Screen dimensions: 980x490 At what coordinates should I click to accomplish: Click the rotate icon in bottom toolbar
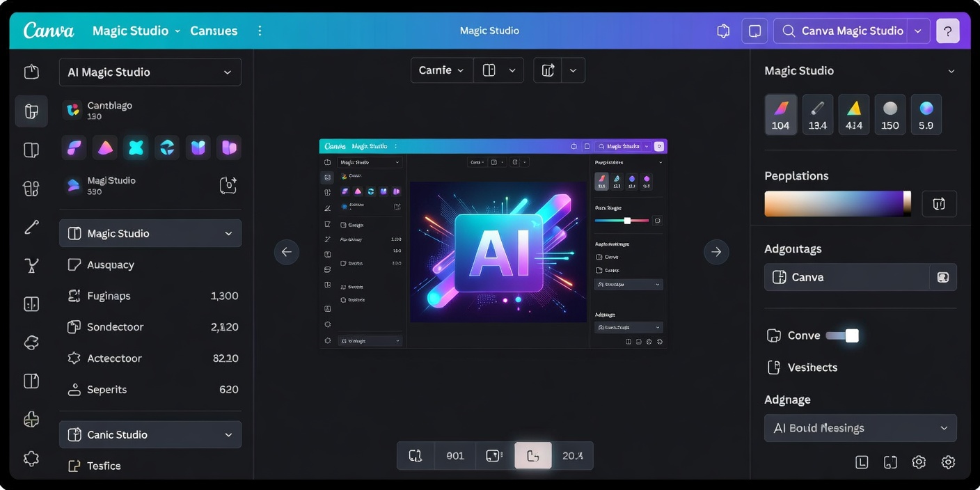[x=416, y=456]
